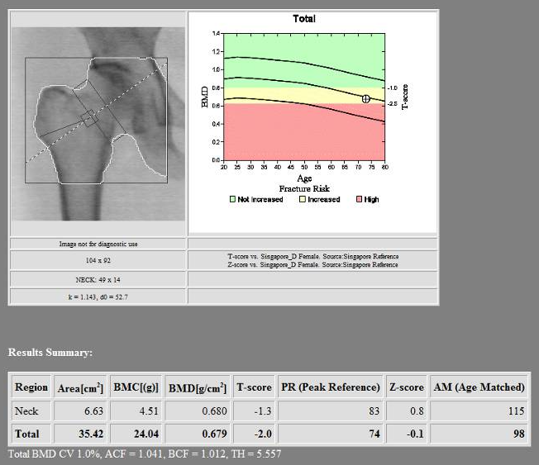Click the 'BMD' axis label

[x=205, y=97]
